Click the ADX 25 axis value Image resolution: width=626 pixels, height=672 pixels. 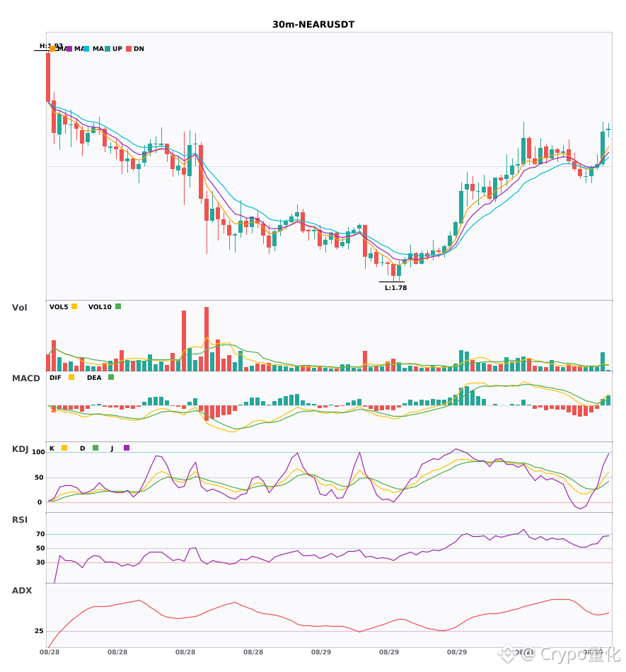(39, 631)
